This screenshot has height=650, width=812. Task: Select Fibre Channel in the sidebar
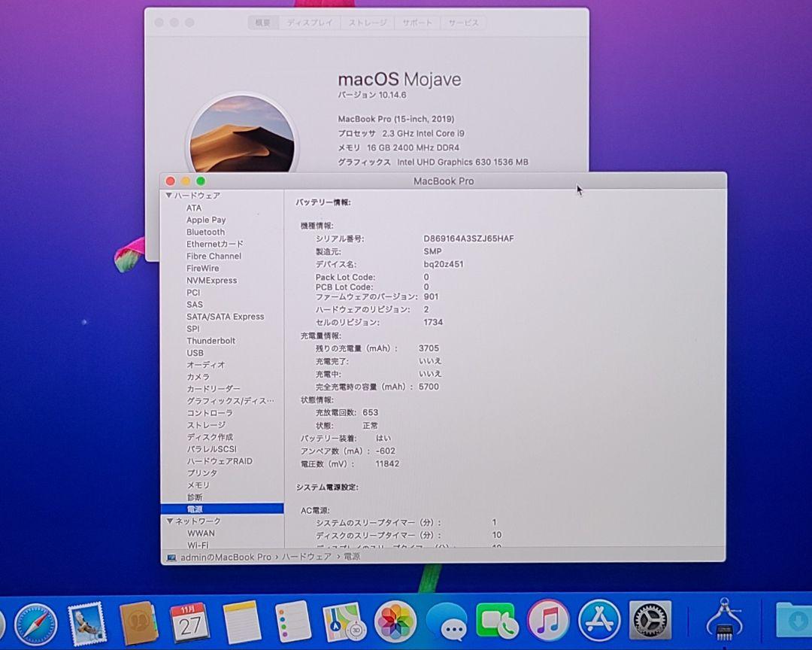point(214,256)
